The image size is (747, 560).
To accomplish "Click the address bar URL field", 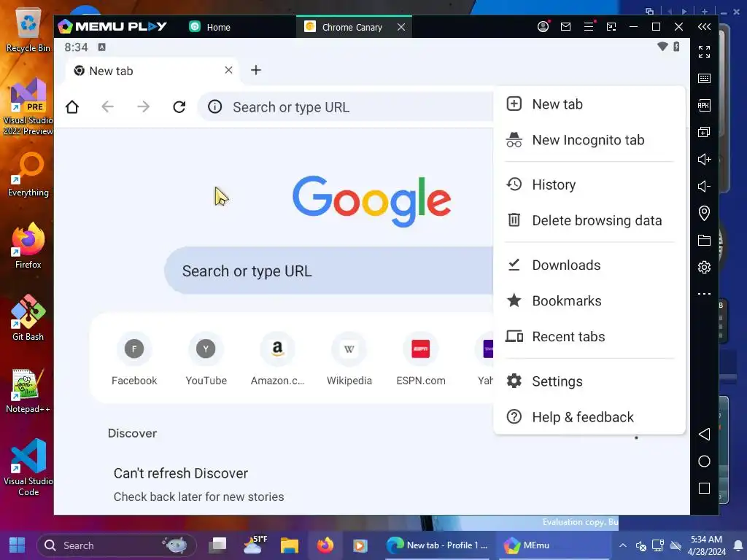I will click(345, 107).
